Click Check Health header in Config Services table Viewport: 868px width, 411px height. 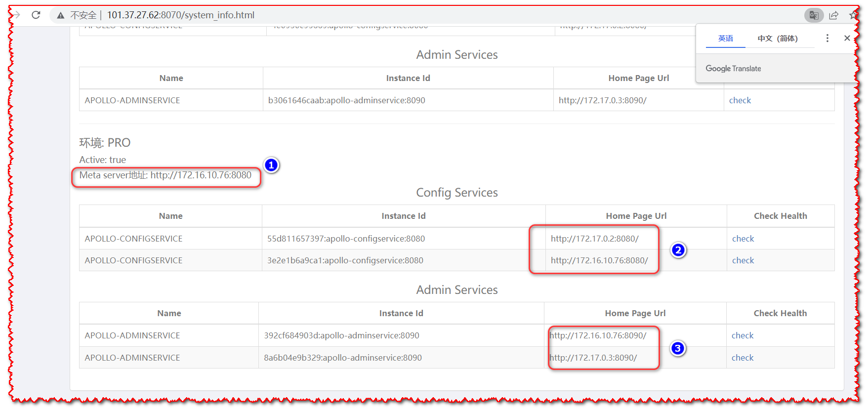(781, 216)
